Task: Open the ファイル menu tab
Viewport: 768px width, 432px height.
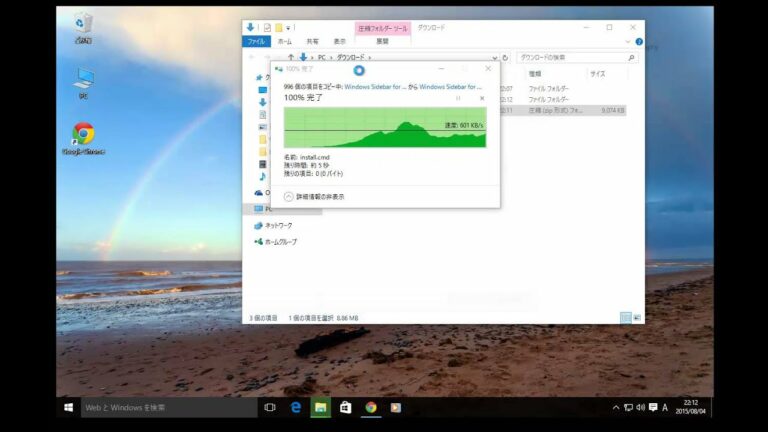Action: pyautogui.click(x=256, y=42)
